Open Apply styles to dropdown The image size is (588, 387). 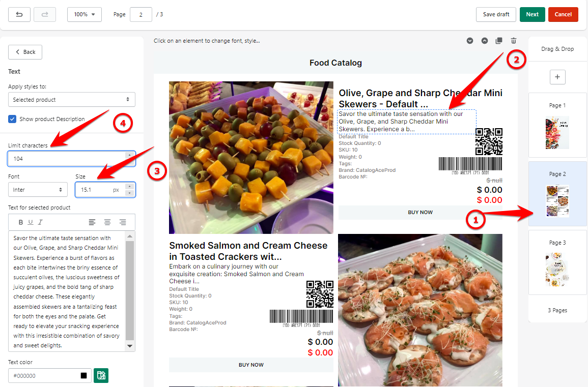point(72,100)
